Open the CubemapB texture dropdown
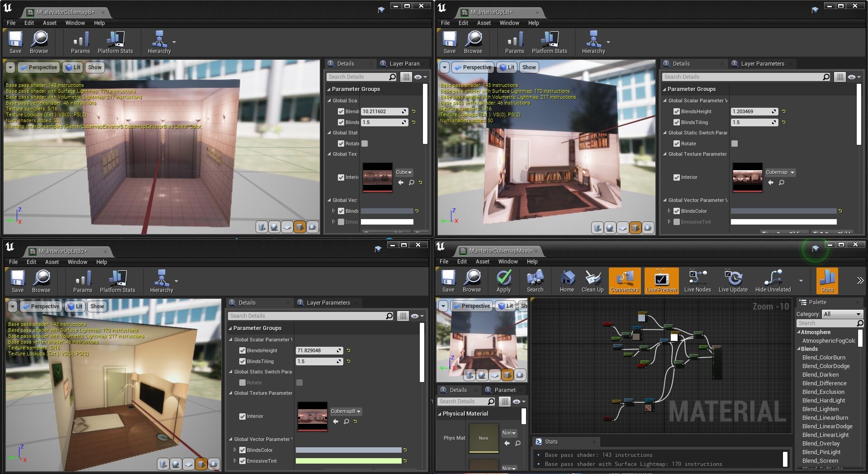 click(346, 411)
